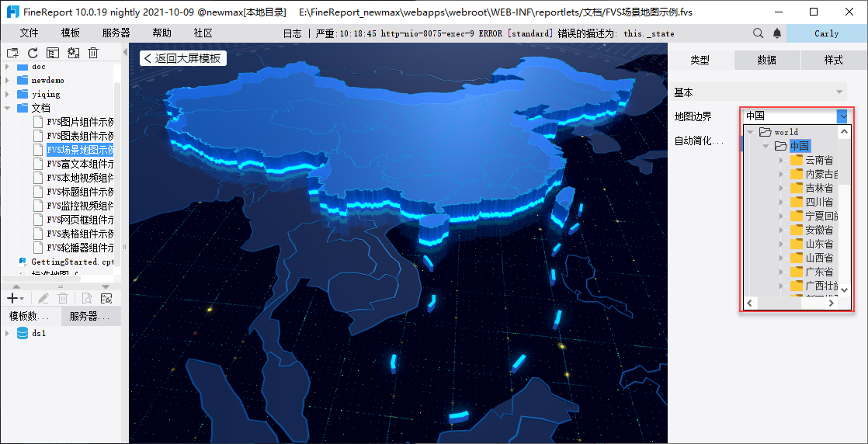Click the new folder icon in file toolbar
868x444 pixels.
[12, 53]
